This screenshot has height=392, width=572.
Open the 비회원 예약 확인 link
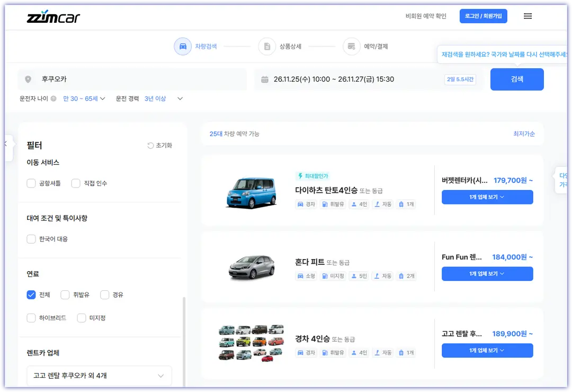[426, 16]
